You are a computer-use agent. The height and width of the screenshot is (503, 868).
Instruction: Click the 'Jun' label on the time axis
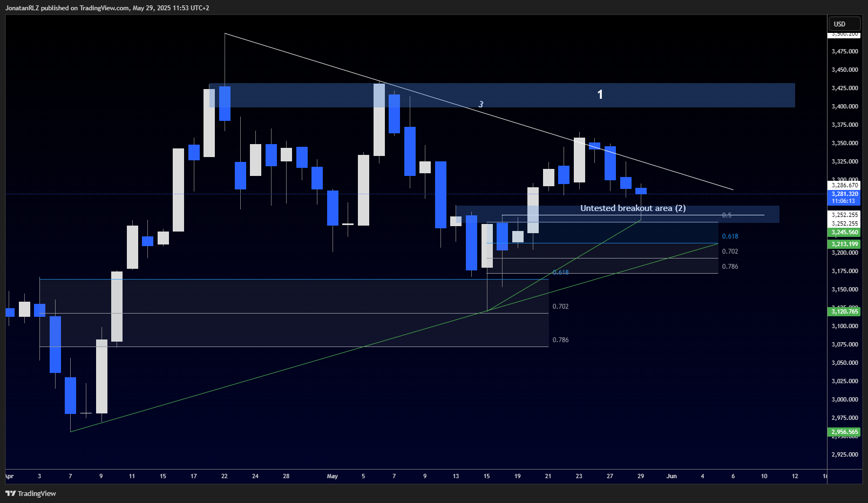pyautogui.click(x=672, y=476)
